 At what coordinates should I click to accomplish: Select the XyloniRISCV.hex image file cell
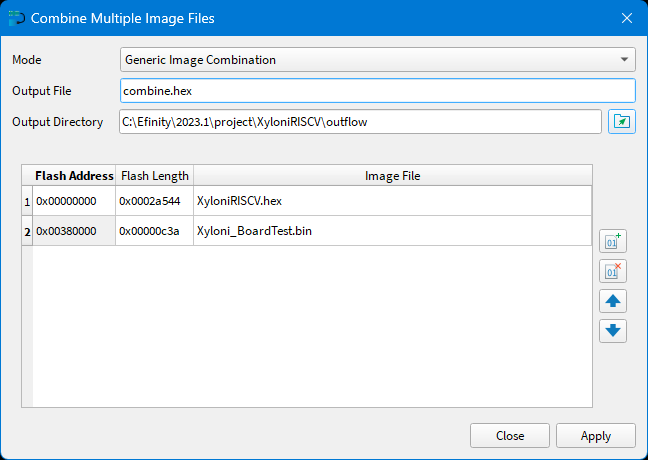pos(392,200)
